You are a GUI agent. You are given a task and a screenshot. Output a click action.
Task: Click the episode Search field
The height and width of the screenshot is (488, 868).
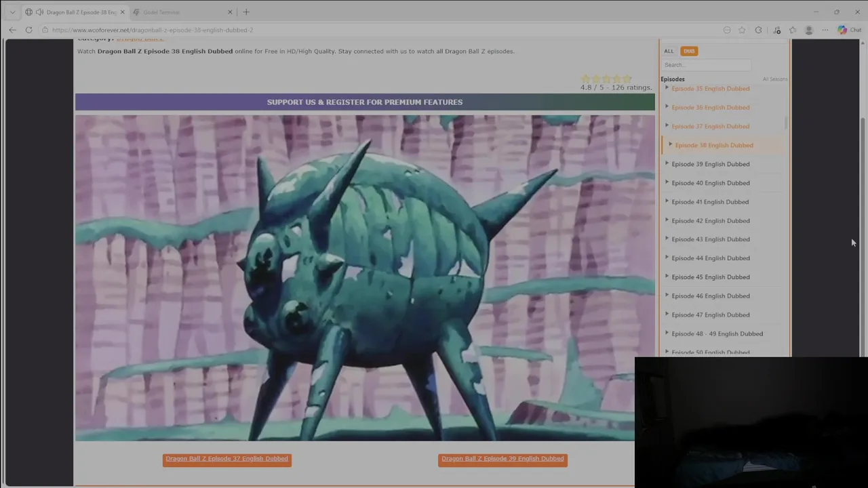[706, 65]
